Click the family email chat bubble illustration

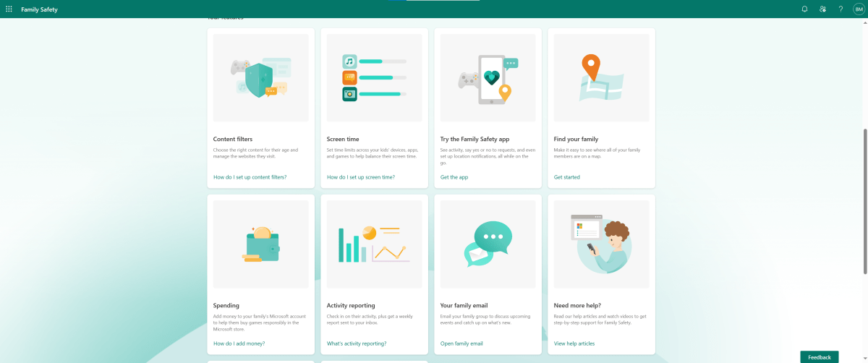pos(488,244)
